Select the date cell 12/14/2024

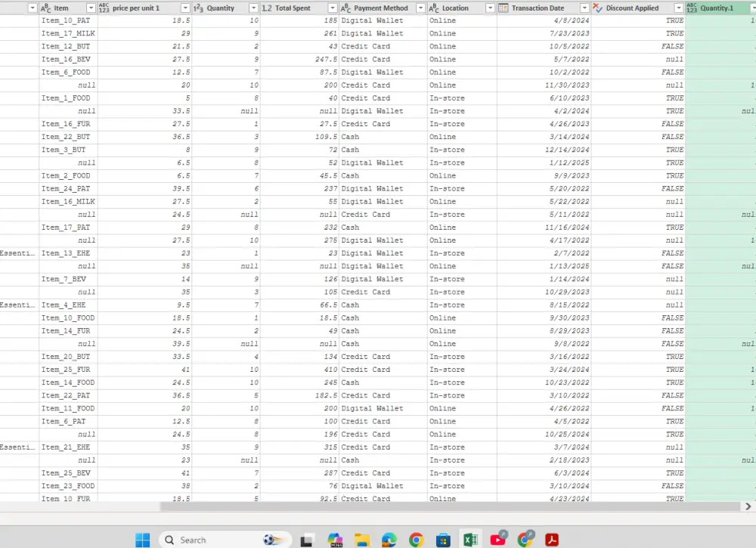(x=544, y=150)
